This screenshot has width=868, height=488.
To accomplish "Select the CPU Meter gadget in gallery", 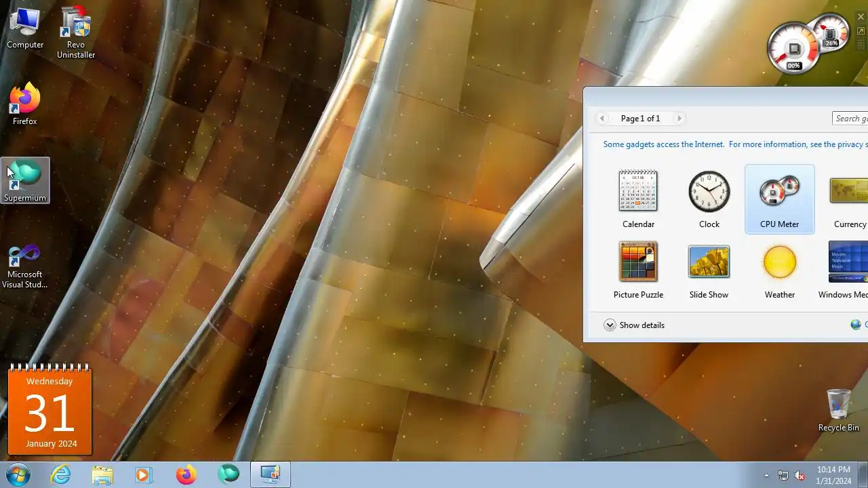I will coord(780,199).
